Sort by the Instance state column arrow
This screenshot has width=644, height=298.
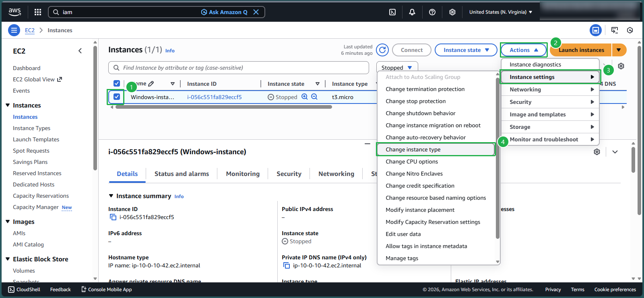click(x=318, y=84)
